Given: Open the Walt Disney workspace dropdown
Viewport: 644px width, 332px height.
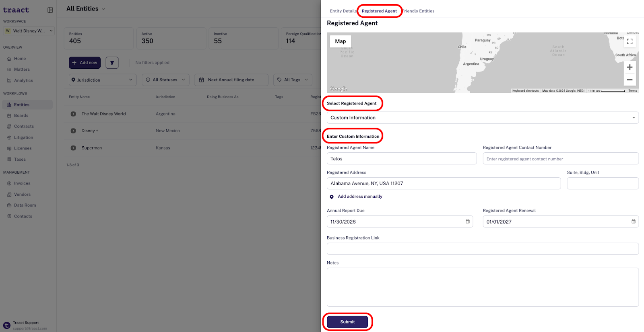Looking at the screenshot, I should point(29,31).
